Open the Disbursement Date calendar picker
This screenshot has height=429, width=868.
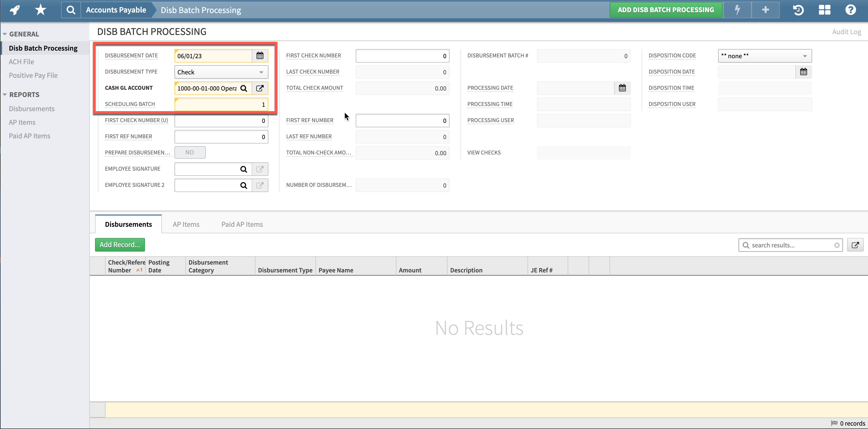(260, 56)
